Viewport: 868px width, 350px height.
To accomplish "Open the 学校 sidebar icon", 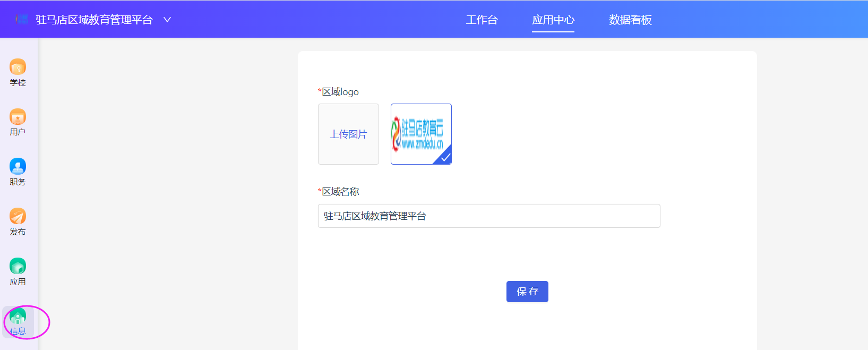I will [18, 67].
